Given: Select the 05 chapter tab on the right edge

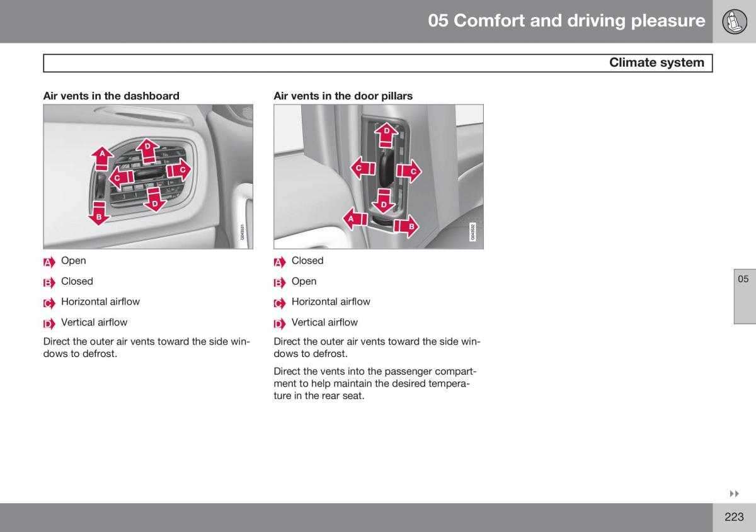Looking at the screenshot, I should [x=744, y=297].
